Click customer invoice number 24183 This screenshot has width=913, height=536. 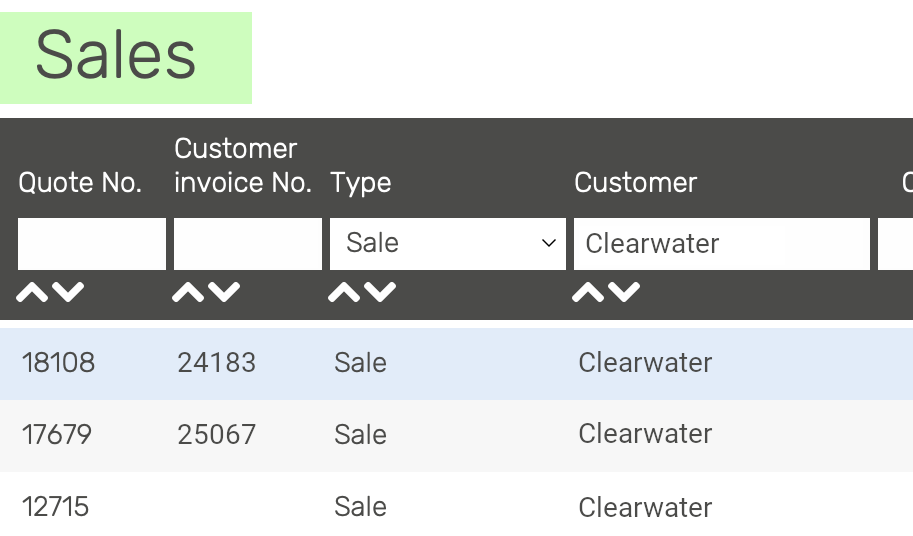click(216, 363)
